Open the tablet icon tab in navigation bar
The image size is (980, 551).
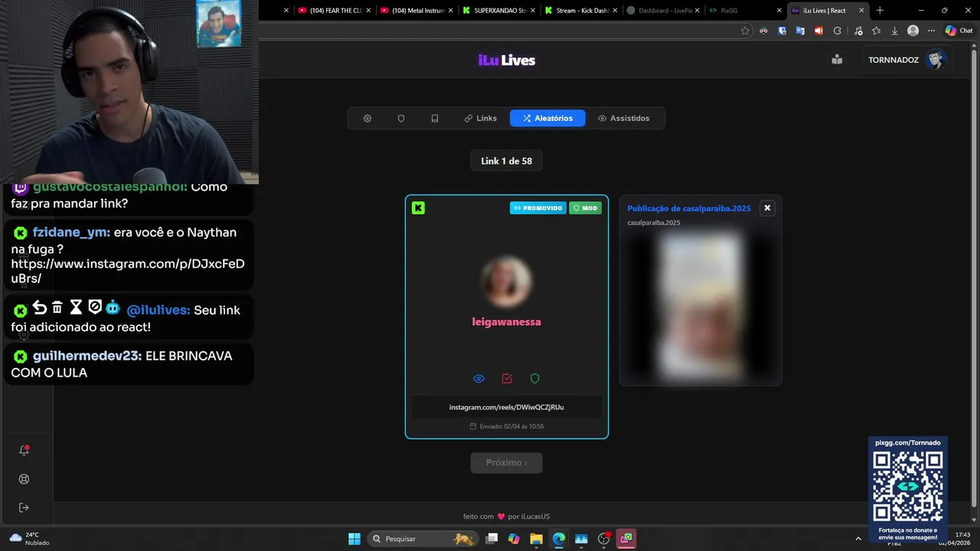pos(435,119)
